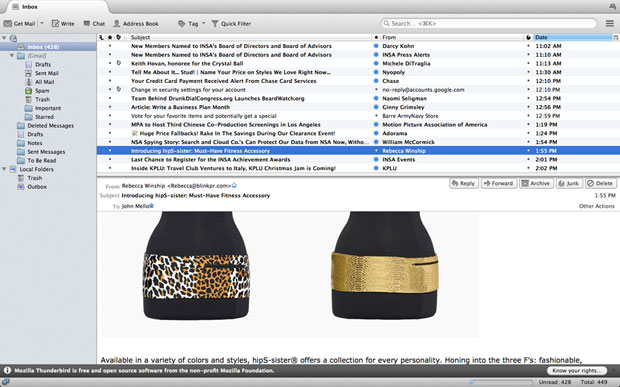Click the Get Mail envelope icon
The width and height of the screenshot is (620, 387).
pos(8,24)
